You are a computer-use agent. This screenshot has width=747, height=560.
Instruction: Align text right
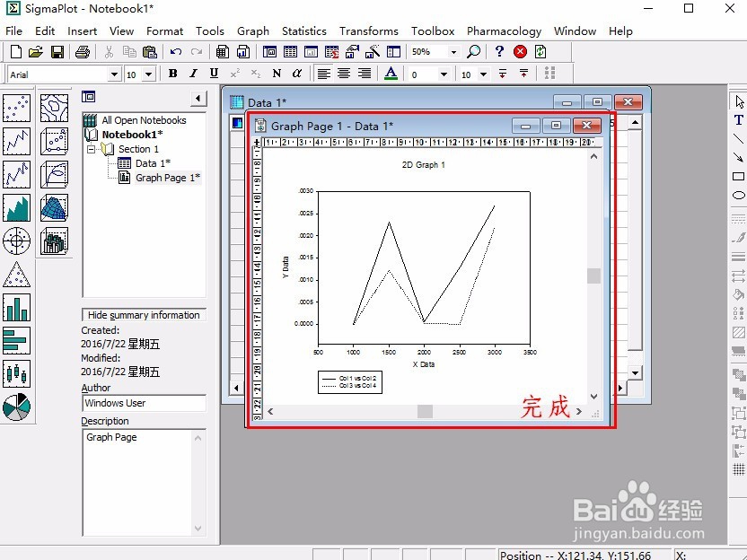(x=365, y=74)
